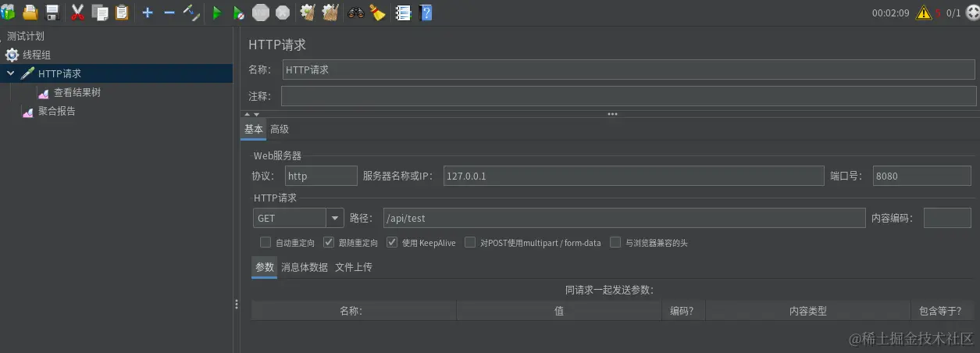Open help with question mark icon
980x353 pixels.
[426, 12]
